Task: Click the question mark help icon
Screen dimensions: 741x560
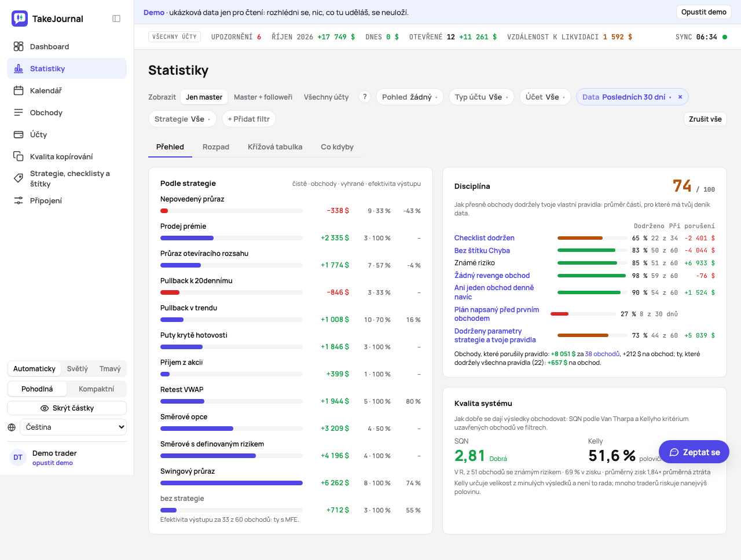Action: [x=365, y=97]
